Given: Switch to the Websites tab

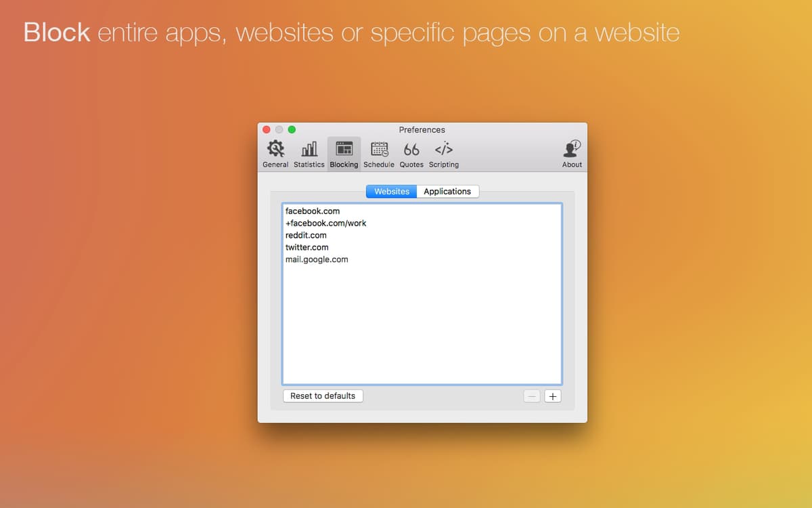Looking at the screenshot, I should click(392, 192).
